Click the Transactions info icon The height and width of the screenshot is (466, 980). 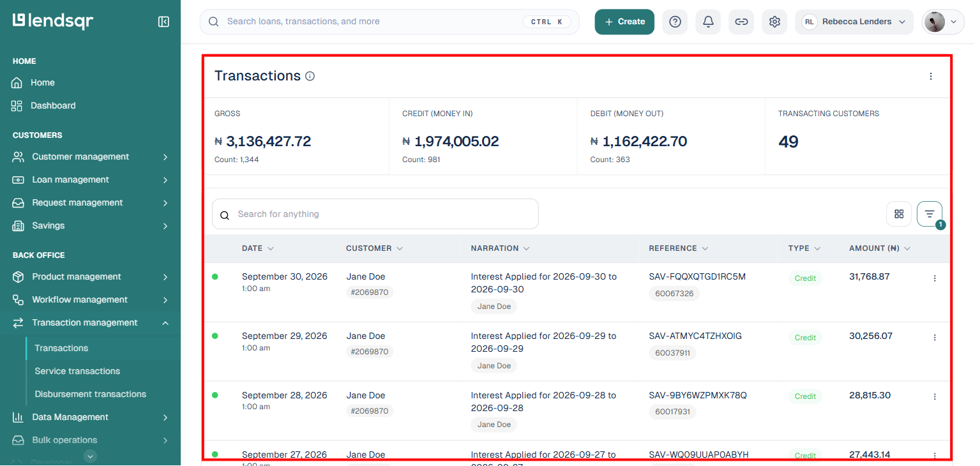[310, 77]
